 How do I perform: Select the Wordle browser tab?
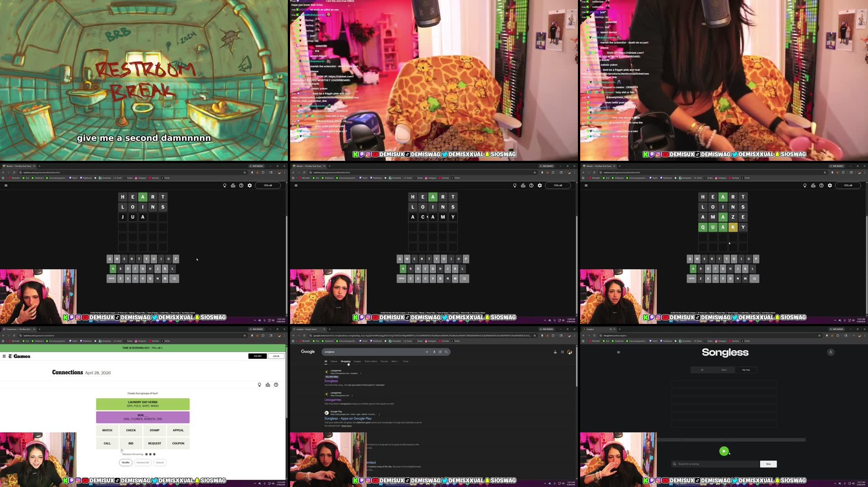click(18, 166)
